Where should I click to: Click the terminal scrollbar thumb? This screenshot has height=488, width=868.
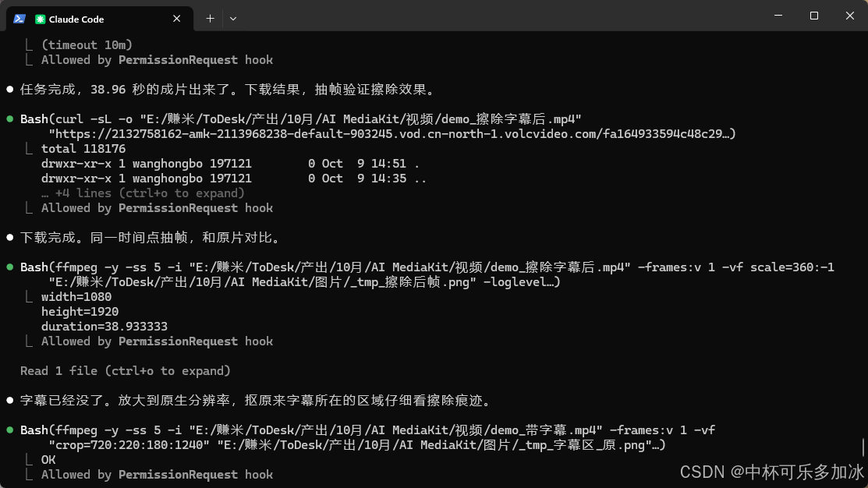pyautogui.click(x=863, y=447)
